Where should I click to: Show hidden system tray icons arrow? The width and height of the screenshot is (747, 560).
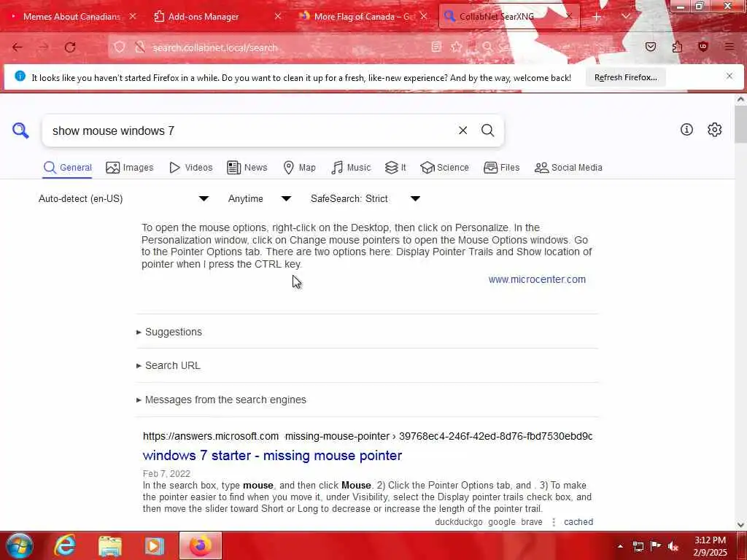(620, 546)
